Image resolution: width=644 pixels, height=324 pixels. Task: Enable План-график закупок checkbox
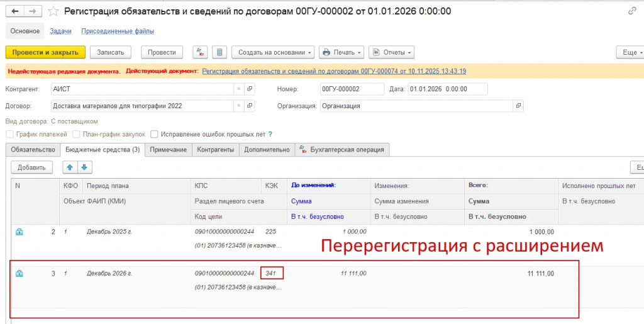[76, 134]
